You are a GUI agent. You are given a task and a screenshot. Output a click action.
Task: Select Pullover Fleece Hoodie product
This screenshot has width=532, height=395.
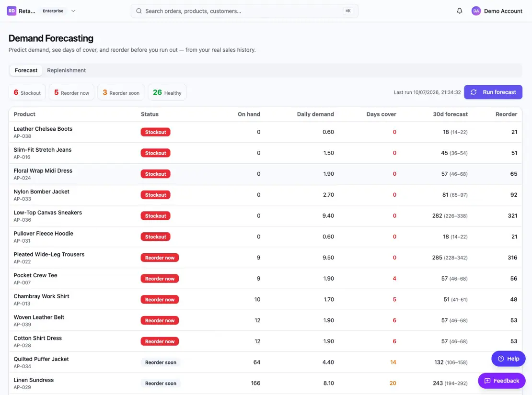(44, 234)
